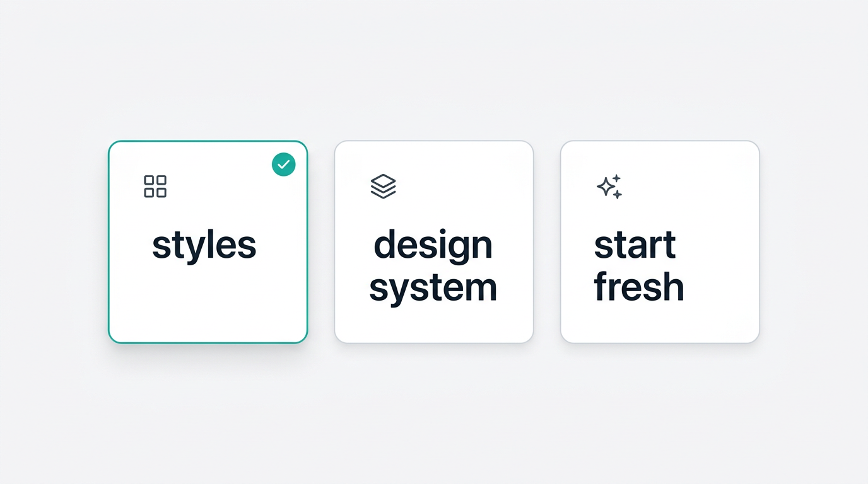Click the four-square icon in the selected card
This screenshot has height=484, width=868.
(155, 186)
